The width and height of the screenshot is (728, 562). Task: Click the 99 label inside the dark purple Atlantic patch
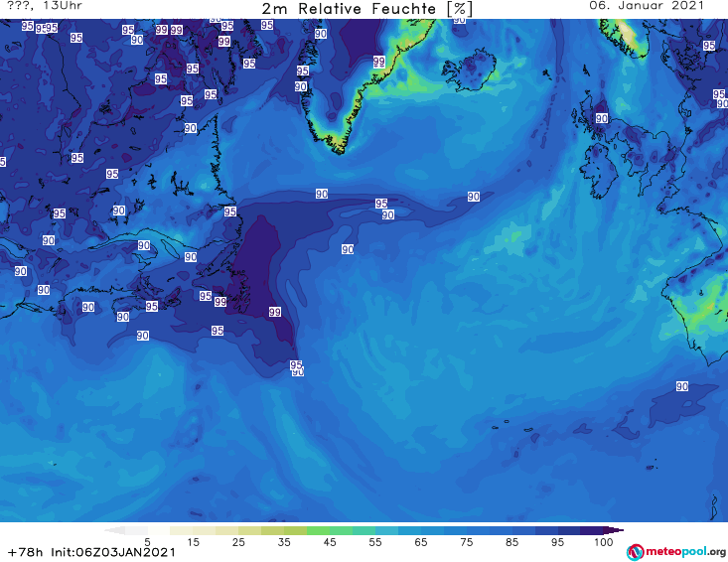(275, 312)
